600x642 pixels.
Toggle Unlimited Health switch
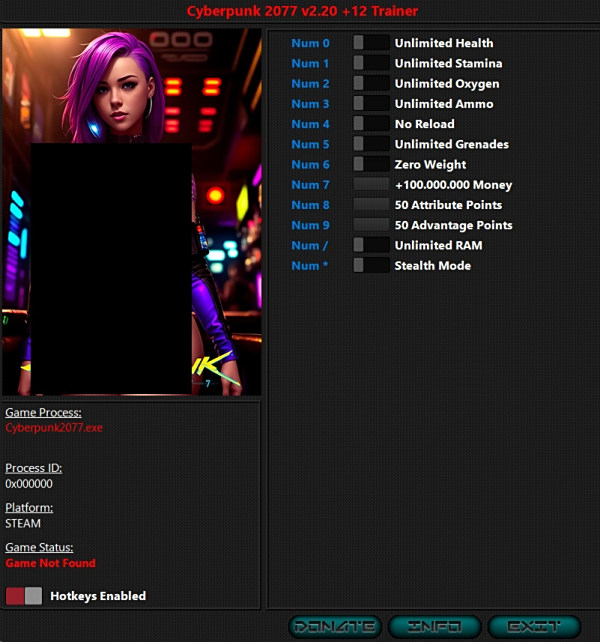point(371,43)
